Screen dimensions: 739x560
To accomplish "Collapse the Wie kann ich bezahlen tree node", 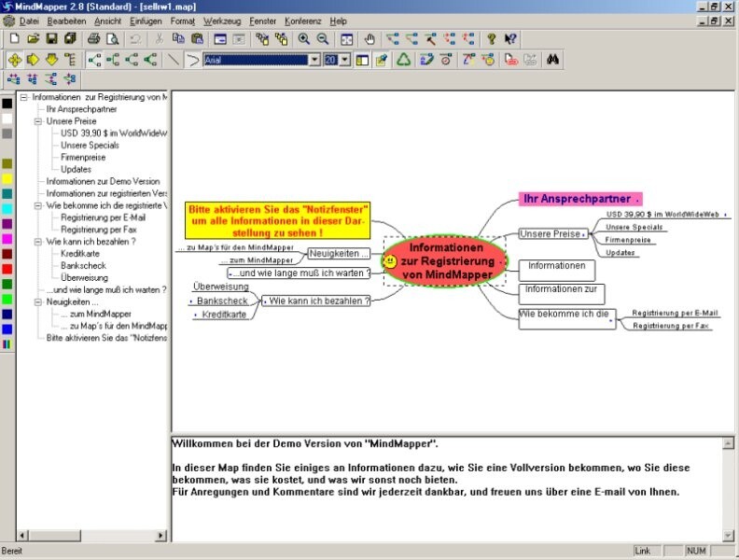I will coord(38,242).
